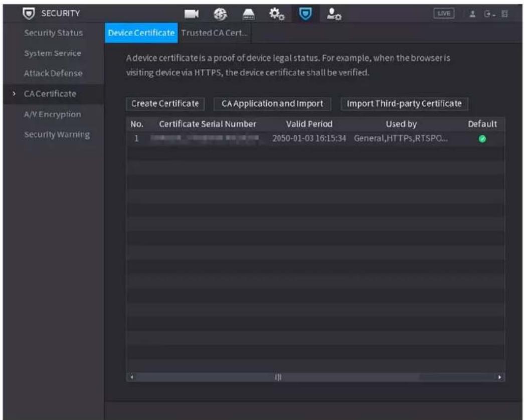Select CA Certificate in the sidebar

[50, 94]
